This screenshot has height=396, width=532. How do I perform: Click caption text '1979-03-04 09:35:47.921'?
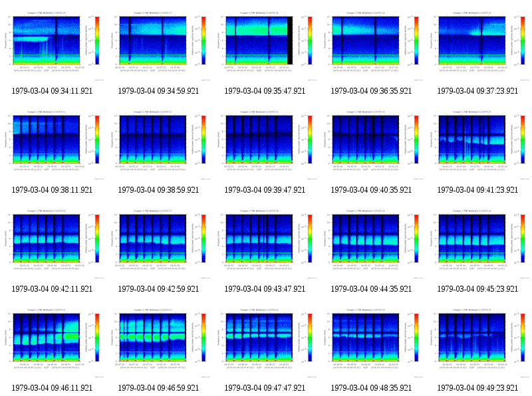coord(265,91)
